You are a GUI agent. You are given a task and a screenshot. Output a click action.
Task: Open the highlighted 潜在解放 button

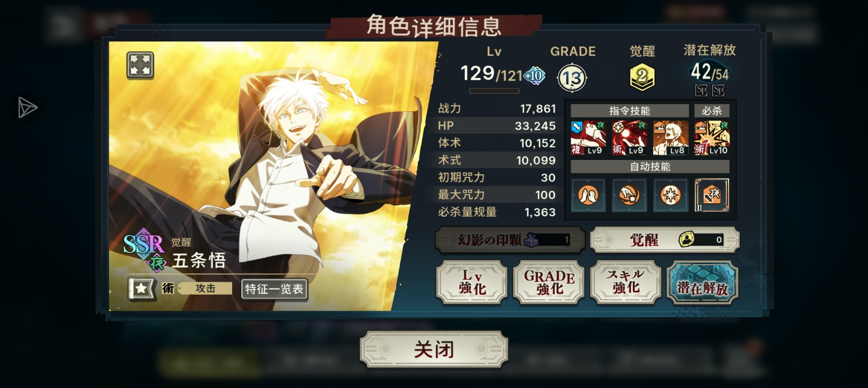702,282
